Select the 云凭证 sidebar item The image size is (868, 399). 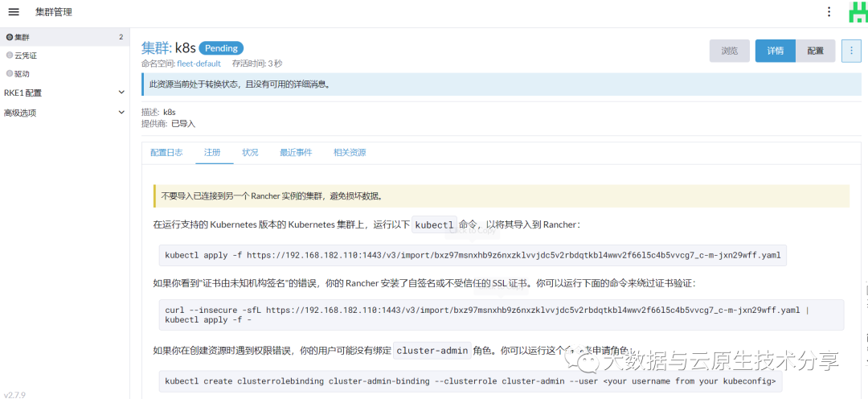pos(65,56)
